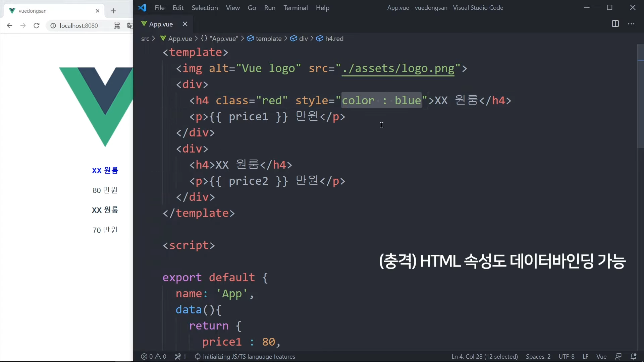Reload the localhost:8080 page
The height and width of the screenshot is (362, 644).
[x=37, y=25]
